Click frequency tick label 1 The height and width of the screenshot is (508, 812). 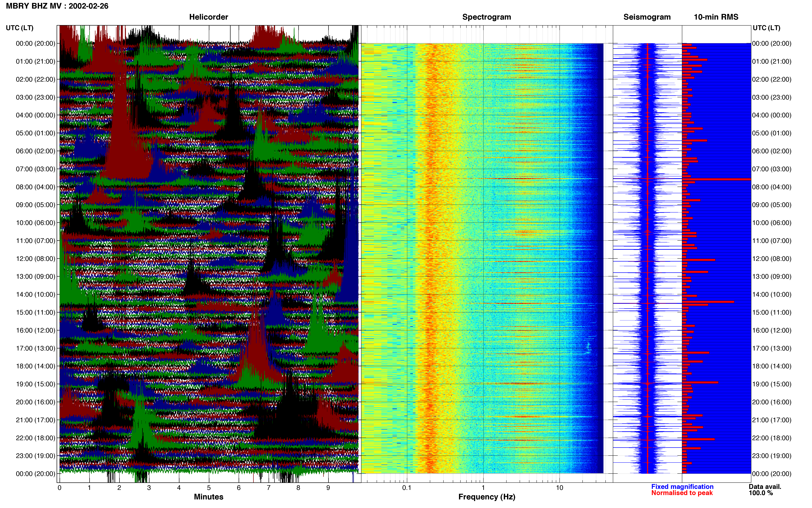tap(483, 488)
